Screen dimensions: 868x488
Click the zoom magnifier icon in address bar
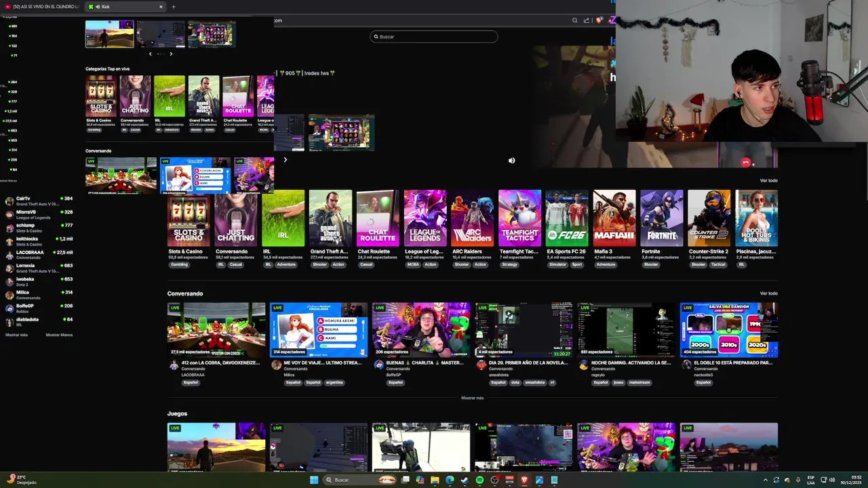click(575, 20)
